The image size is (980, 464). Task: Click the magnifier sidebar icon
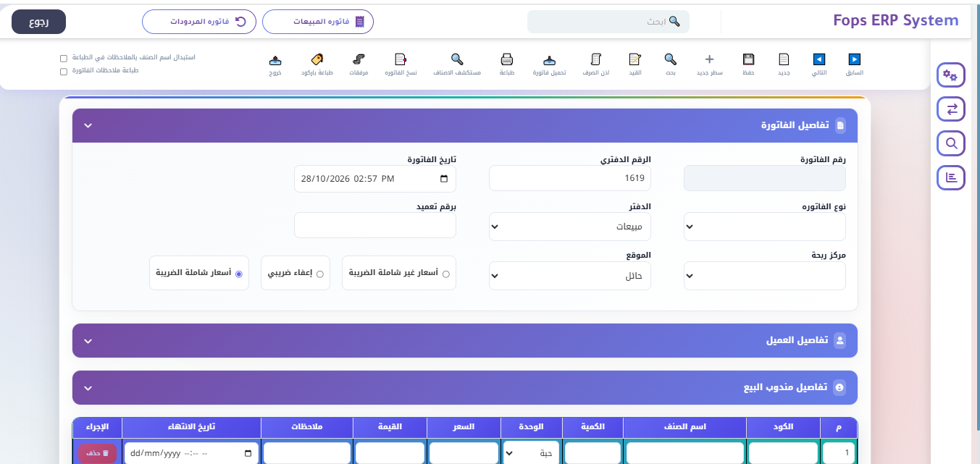pyautogui.click(x=951, y=143)
